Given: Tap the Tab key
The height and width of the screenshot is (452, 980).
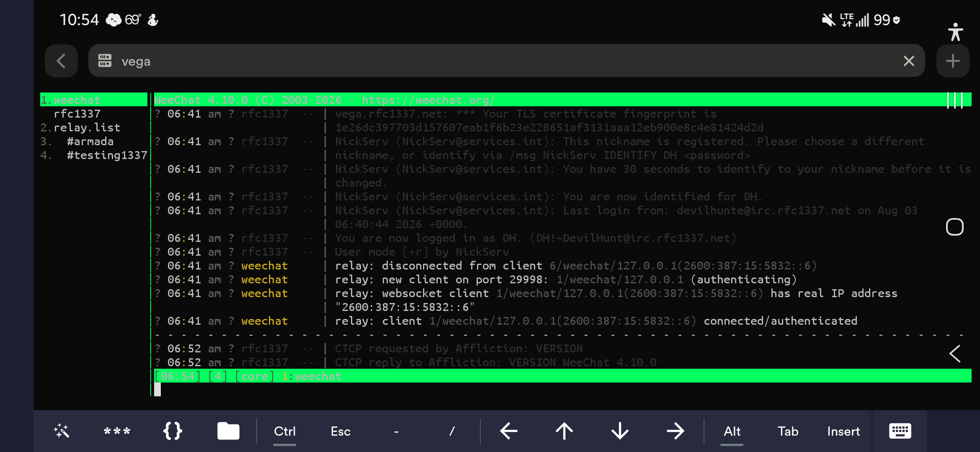Looking at the screenshot, I should 788,431.
